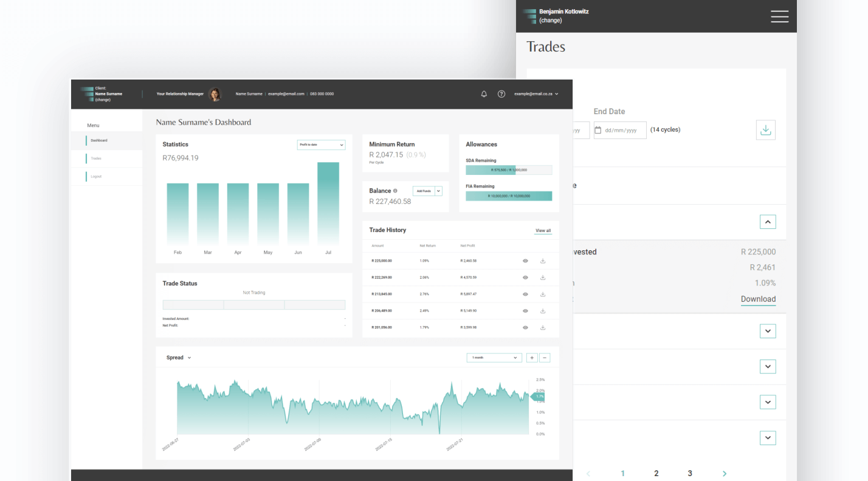The width and height of the screenshot is (868, 481).
Task: Download the R 225,000.00 trade record
Action: click(x=543, y=261)
